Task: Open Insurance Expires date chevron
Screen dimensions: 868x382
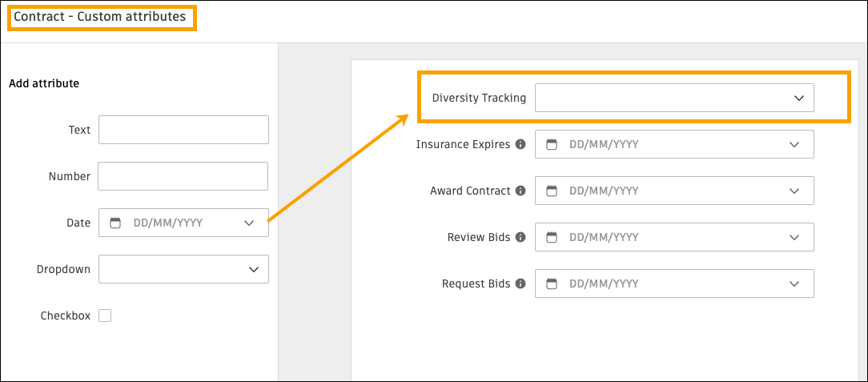Action: click(794, 145)
